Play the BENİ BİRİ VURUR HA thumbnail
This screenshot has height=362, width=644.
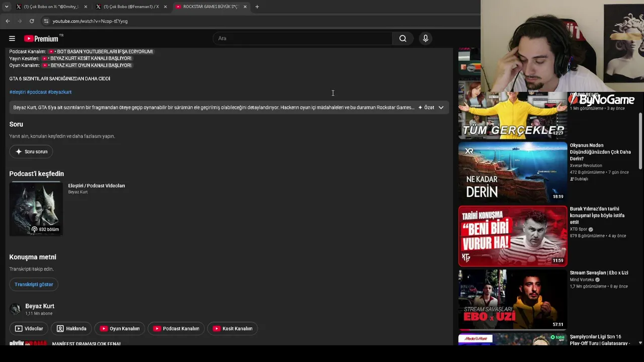[513, 236]
